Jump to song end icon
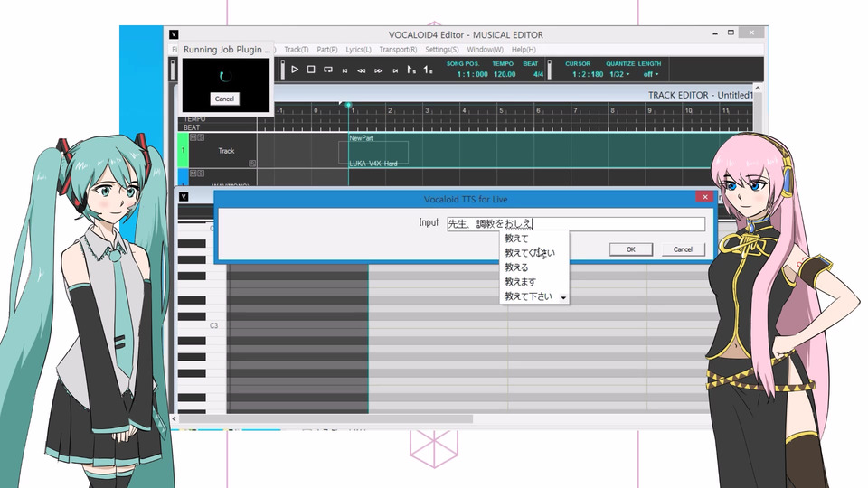This screenshot has width=868, height=488. tap(395, 70)
